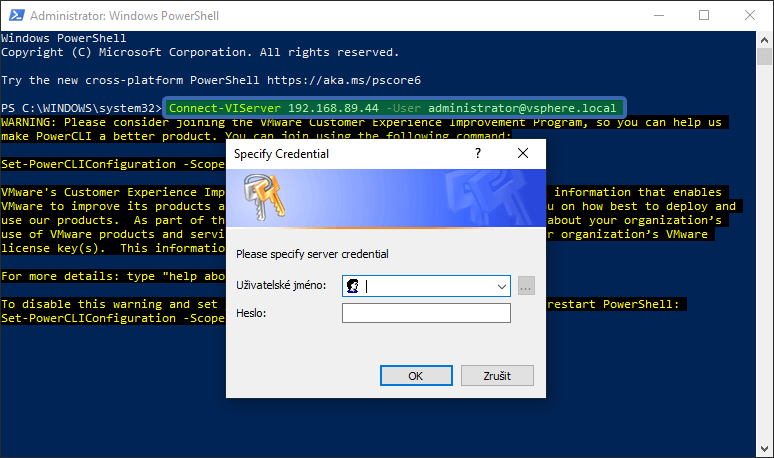Click 'Administrator: Windows PowerShell' title text
The width and height of the screenshot is (774, 458).
click(124, 16)
